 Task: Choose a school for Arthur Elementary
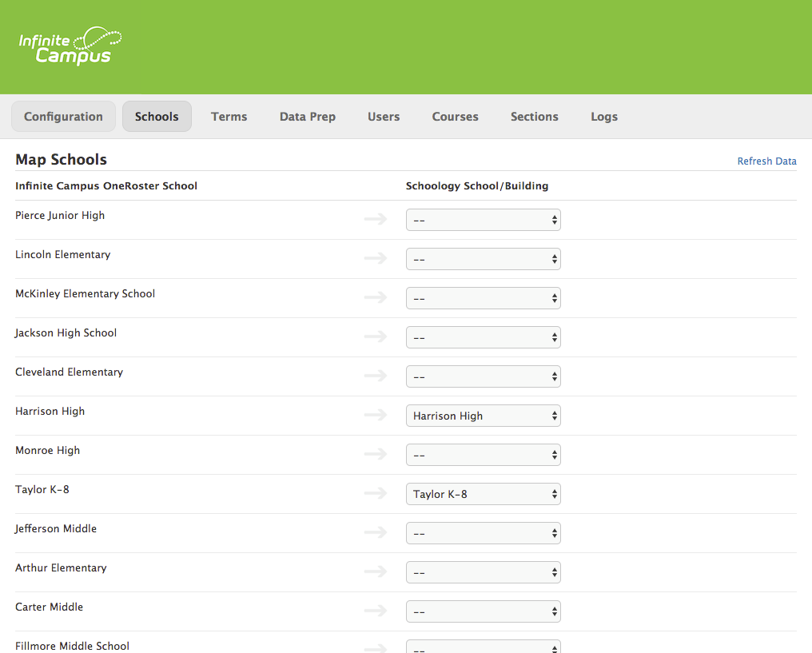483,572
